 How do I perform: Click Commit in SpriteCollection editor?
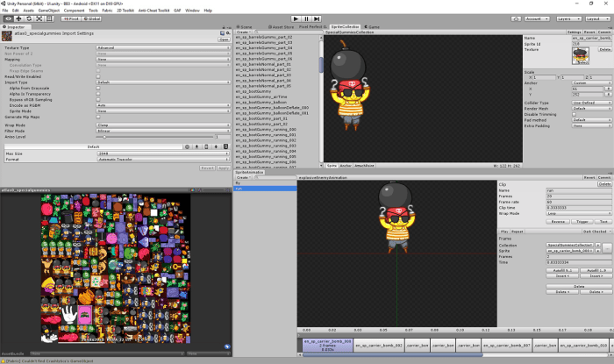point(604,32)
